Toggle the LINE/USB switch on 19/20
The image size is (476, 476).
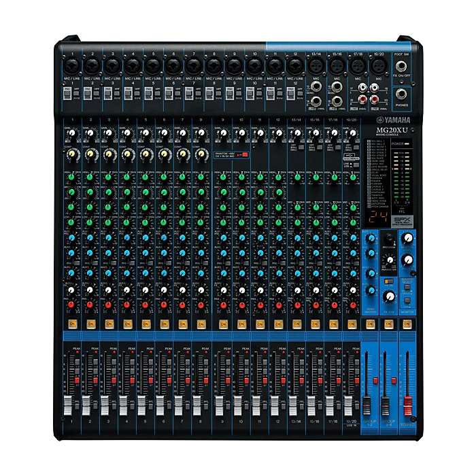coord(356,165)
